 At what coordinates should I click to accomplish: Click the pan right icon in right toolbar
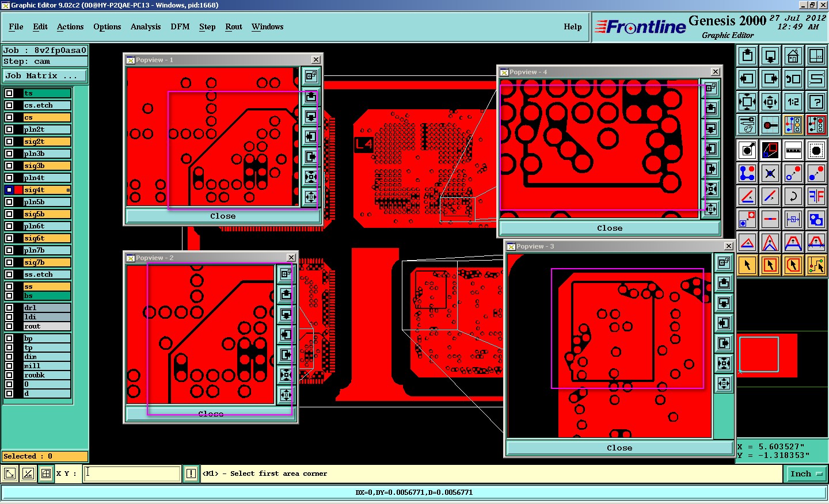[770, 79]
